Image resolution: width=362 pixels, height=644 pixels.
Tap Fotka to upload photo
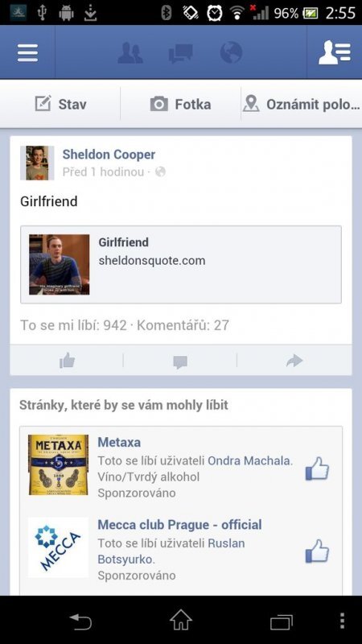click(x=180, y=105)
